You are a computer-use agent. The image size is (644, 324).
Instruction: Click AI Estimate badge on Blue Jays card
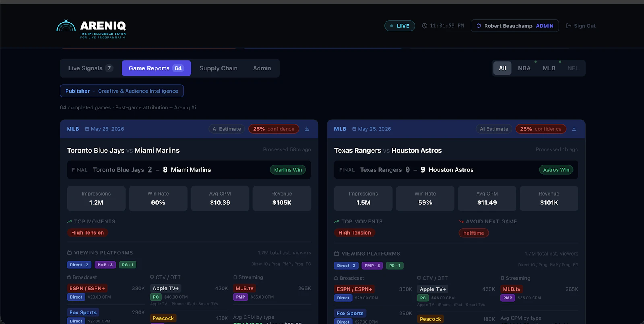(x=227, y=129)
